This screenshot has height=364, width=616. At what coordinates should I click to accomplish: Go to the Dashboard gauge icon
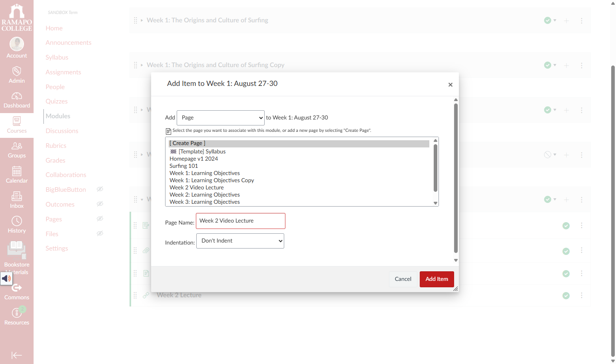(17, 96)
